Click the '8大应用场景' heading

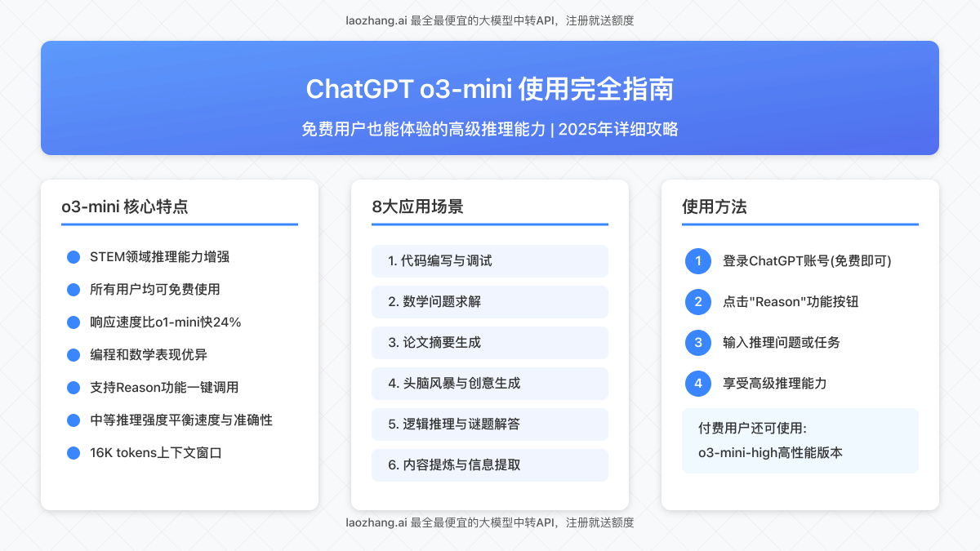pos(417,207)
